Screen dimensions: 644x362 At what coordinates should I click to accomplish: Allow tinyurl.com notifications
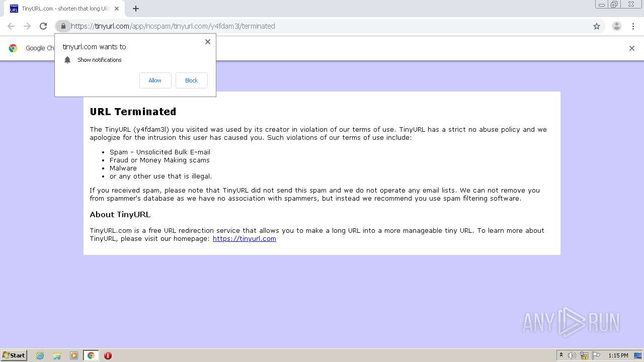click(155, 80)
